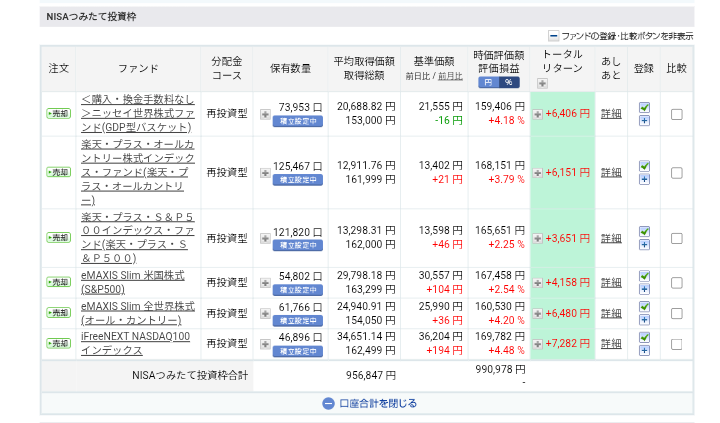The width and height of the screenshot is (720, 423).
Task: Toggle 登録 checkmark for eMAXIS Slim 米国株式 row
Action: coord(644,276)
